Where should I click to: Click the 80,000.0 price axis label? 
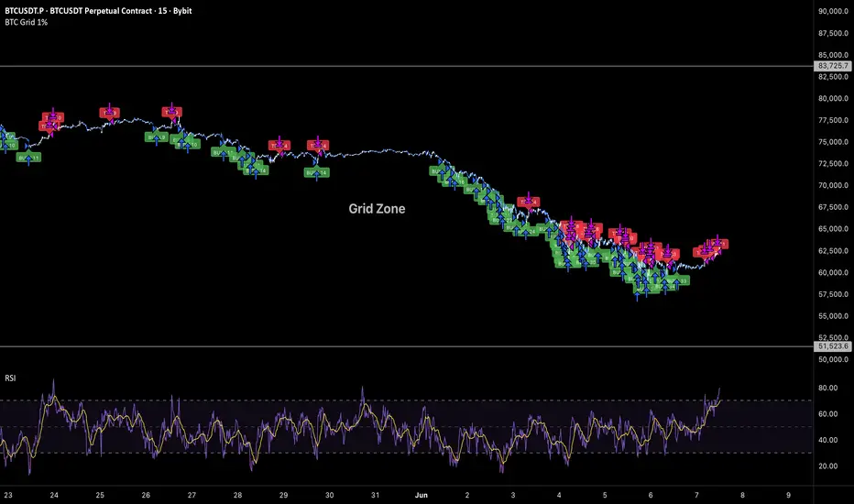click(833, 98)
